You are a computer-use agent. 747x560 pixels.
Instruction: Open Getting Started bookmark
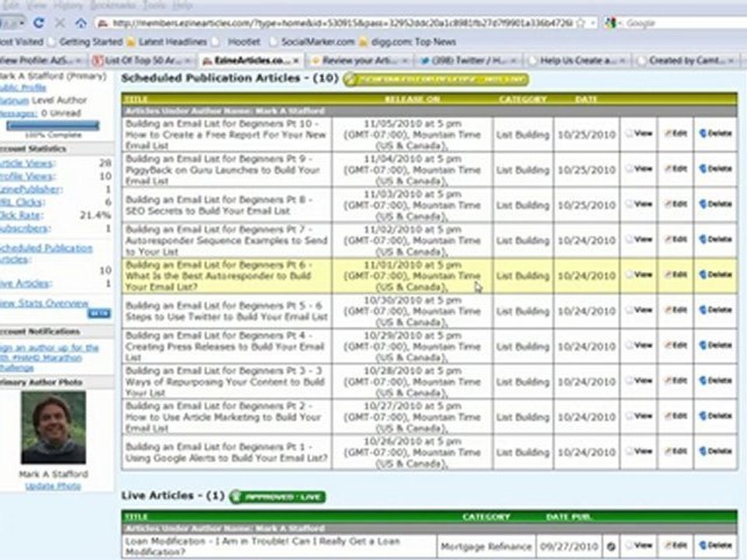tap(86, 42)
